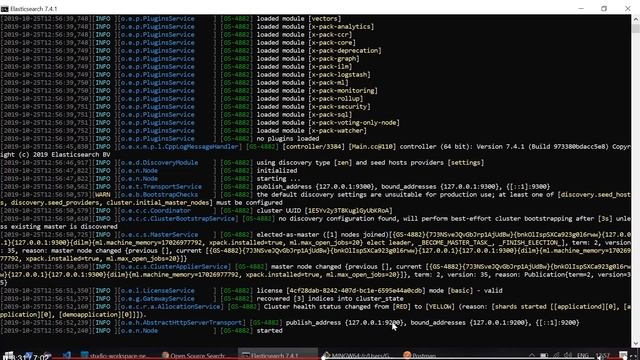Click the console icon in the title bar
The width and height of the screenshot is (640, 360).
4,9
